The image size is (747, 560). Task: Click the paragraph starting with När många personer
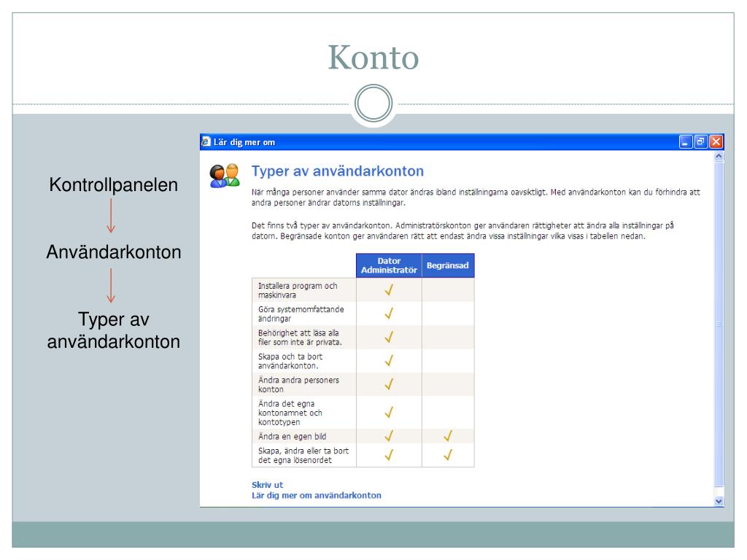476,197
